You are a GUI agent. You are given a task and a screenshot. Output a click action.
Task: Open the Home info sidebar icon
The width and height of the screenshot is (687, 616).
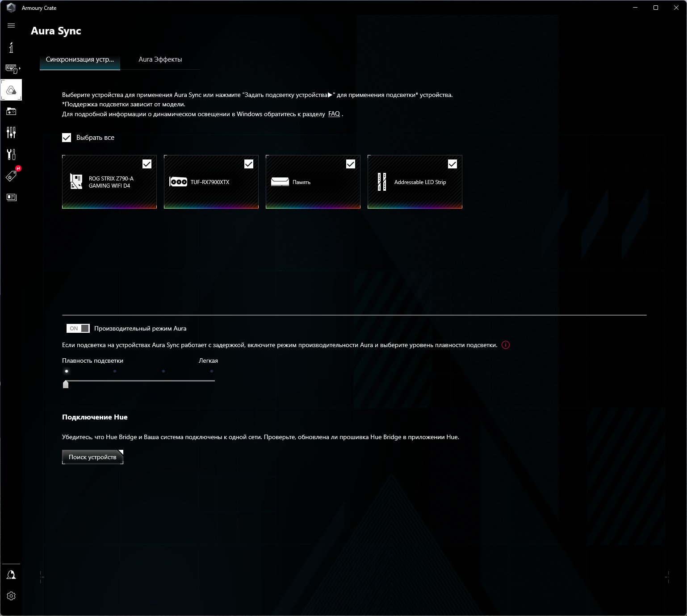click(x=11, y=47)
